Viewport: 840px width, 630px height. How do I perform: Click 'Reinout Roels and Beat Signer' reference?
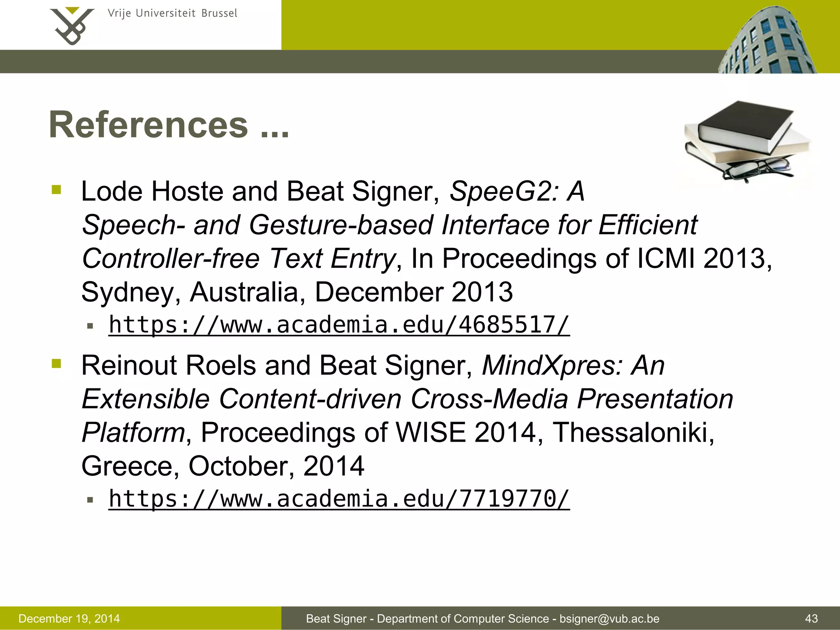(x=273, y=365)
